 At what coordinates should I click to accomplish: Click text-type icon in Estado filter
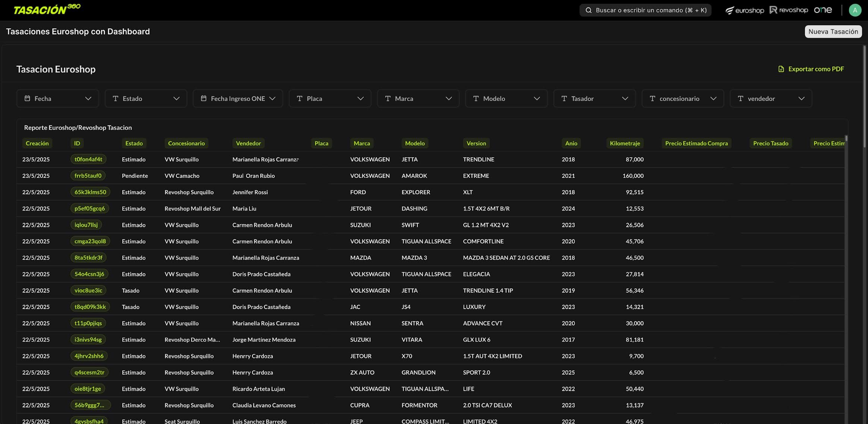tap(116, 98)
